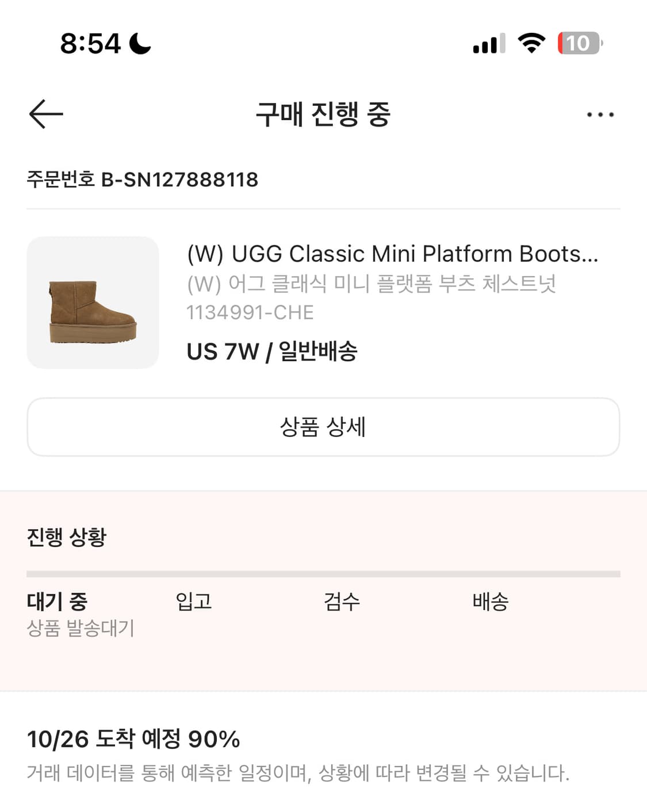Image resolution: width=647 pixels, height=812 pixels.
Task: Tap the 8:54 clock in status bar
Action: click(90, 44)
